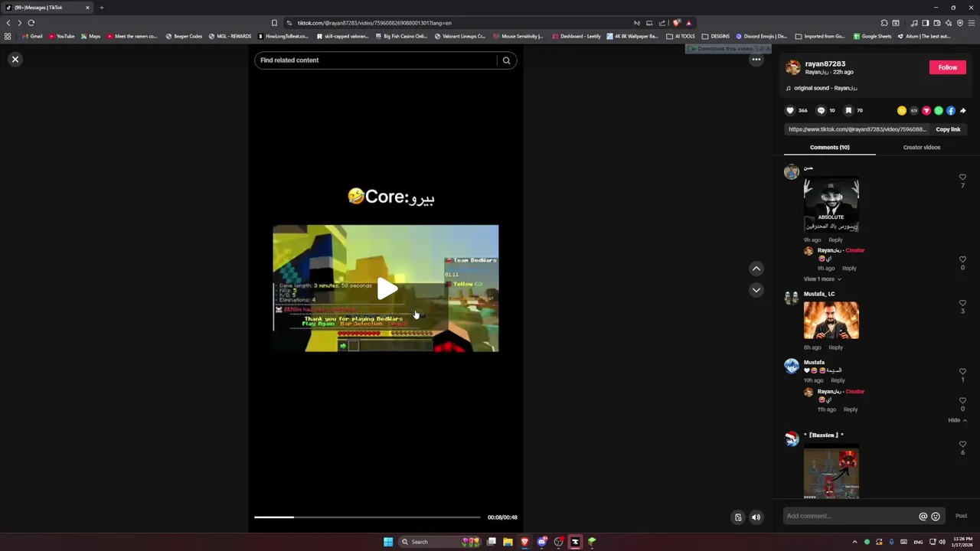The image size is (980, 551).
Task: Follow rayan87283
Action: [947, 67]
